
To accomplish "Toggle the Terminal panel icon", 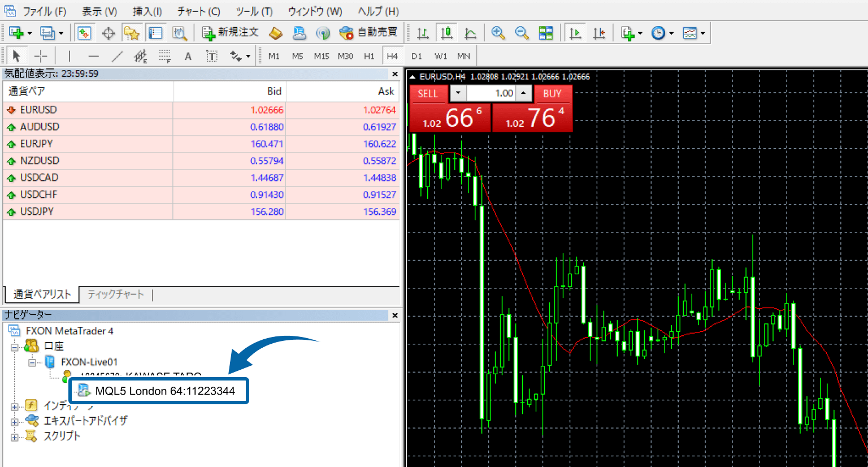I will point(155,33).
